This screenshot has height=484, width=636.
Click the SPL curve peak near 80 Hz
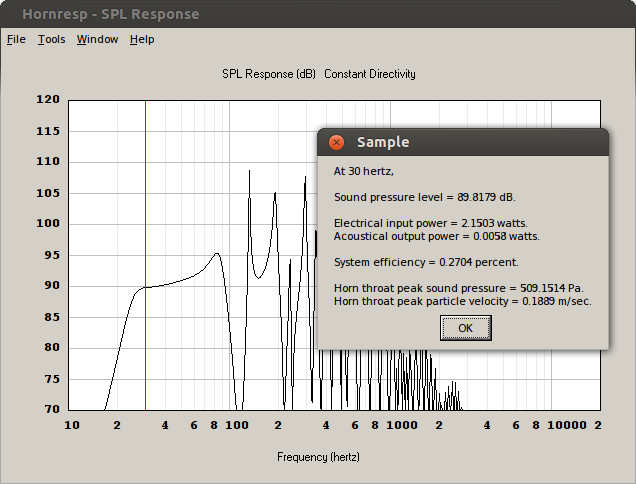pyautogui.click(x=217, y=254)
